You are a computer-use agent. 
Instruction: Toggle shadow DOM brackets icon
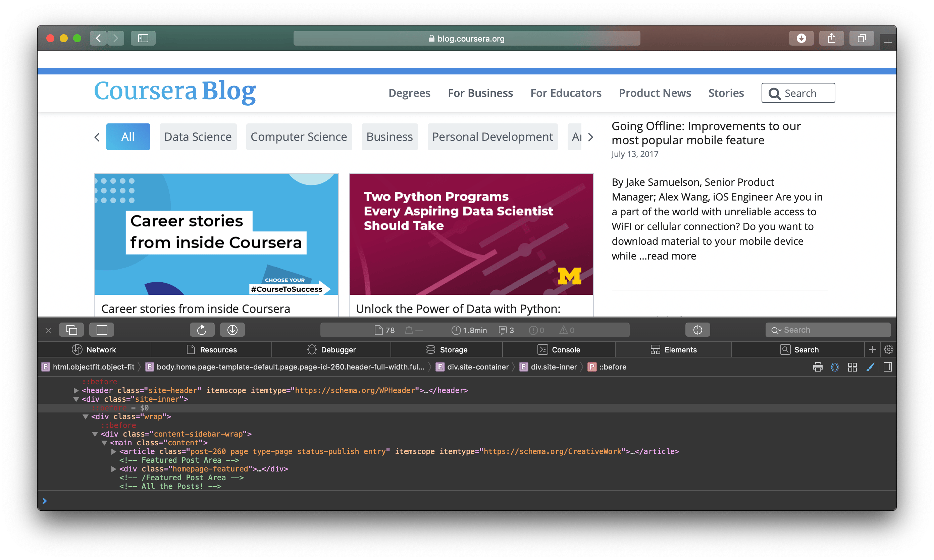tap(835, 367)
